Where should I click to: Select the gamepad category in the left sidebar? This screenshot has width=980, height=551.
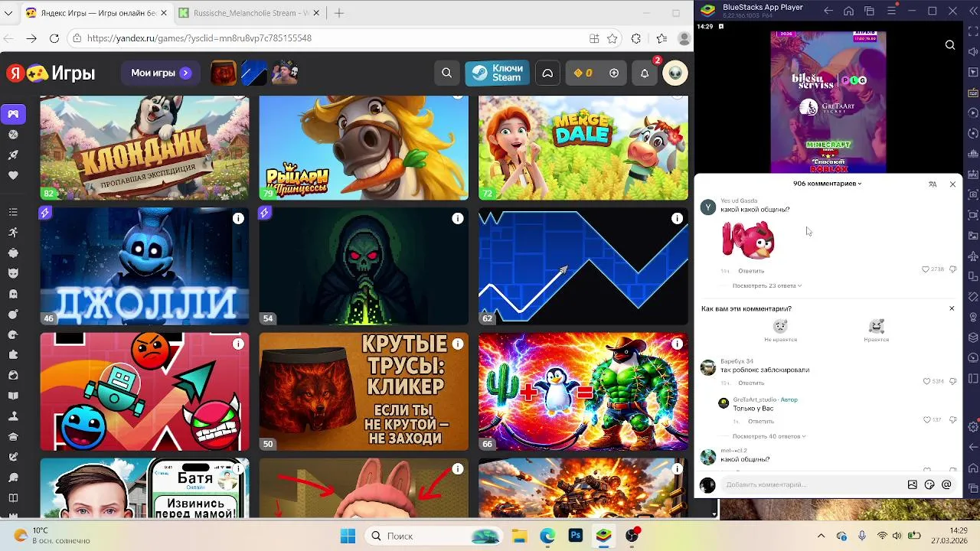(x=13, y=114)
